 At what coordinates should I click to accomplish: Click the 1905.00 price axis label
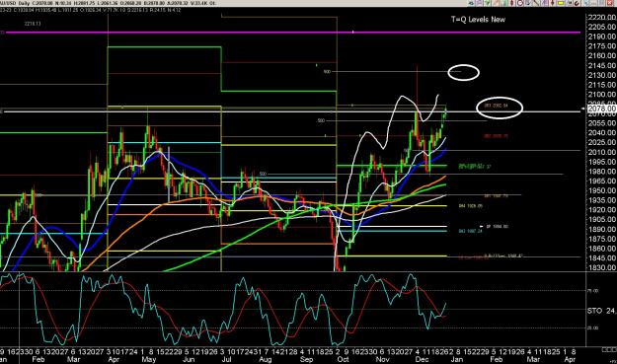601,219
